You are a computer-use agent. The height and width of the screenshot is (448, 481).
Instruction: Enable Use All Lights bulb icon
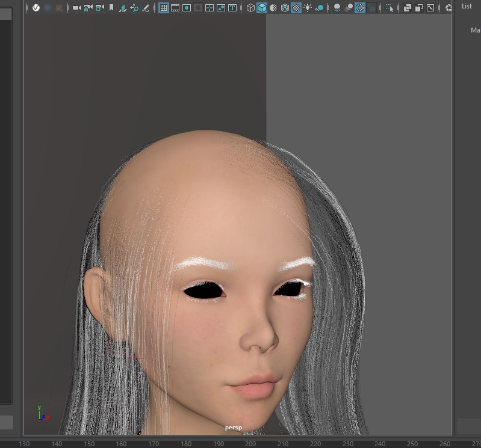coord(308,8)
